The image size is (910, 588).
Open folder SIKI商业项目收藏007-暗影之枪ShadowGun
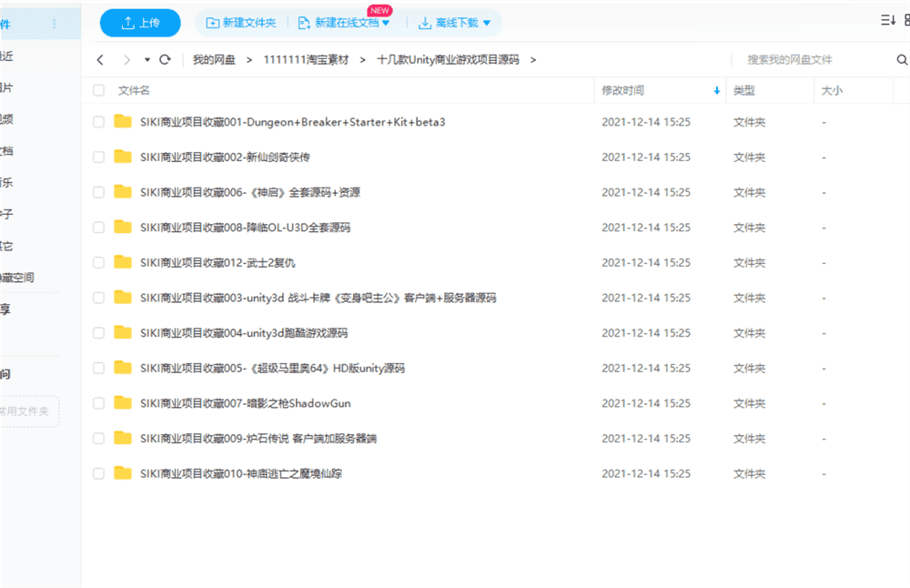pos(246,403)
